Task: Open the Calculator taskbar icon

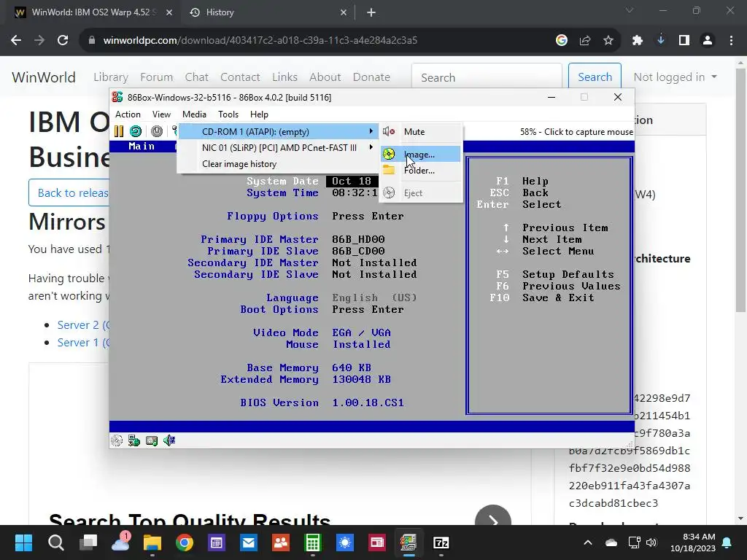Action: click(312, 542)
